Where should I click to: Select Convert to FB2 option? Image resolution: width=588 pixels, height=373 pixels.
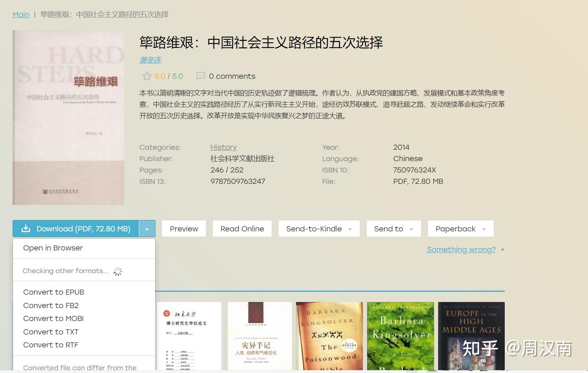click(x=50, y=305)
